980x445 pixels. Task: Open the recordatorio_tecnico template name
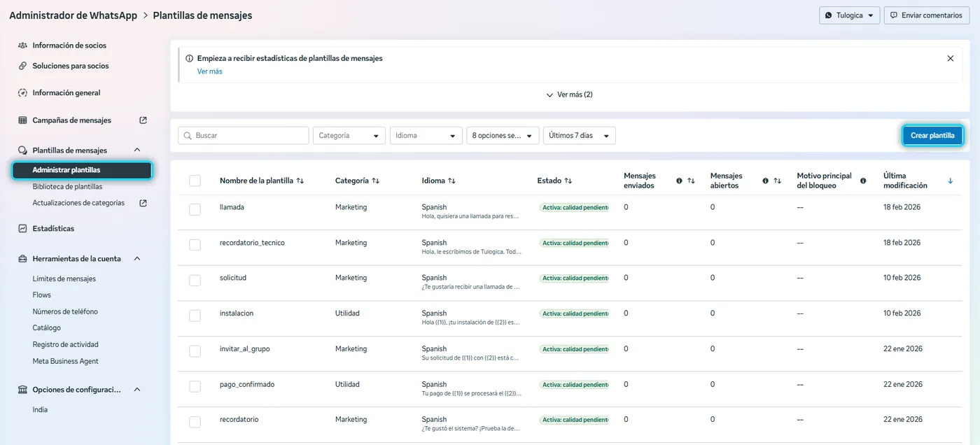tap(252, 243)
